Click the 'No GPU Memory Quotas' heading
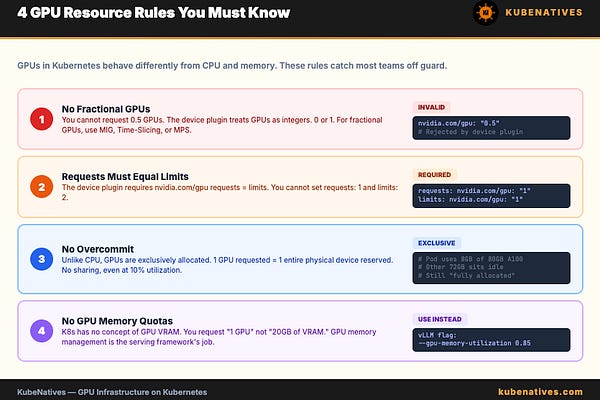 tap(117, 321)
